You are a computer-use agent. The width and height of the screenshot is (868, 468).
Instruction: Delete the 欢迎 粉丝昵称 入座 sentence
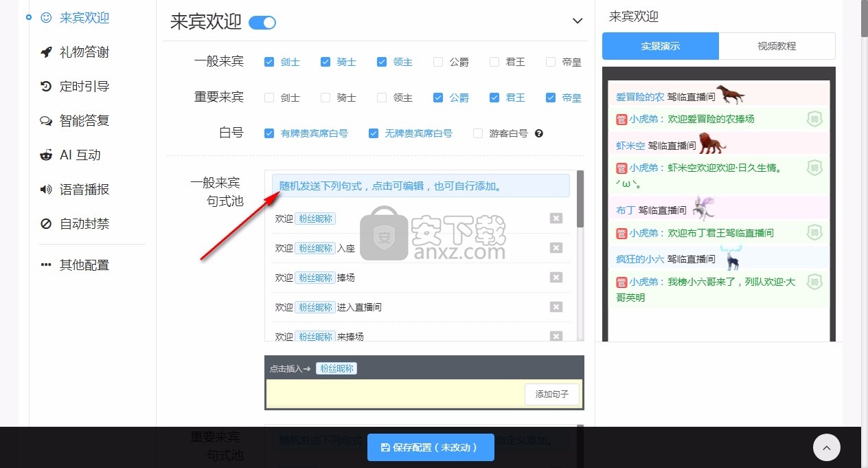pyautogui.click(x=556, y=248)
